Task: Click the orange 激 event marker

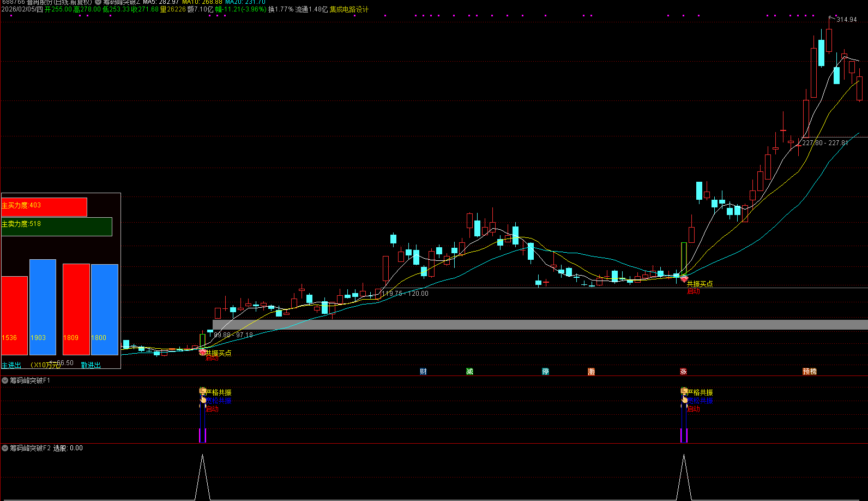Action: click(x=591, y=372)
